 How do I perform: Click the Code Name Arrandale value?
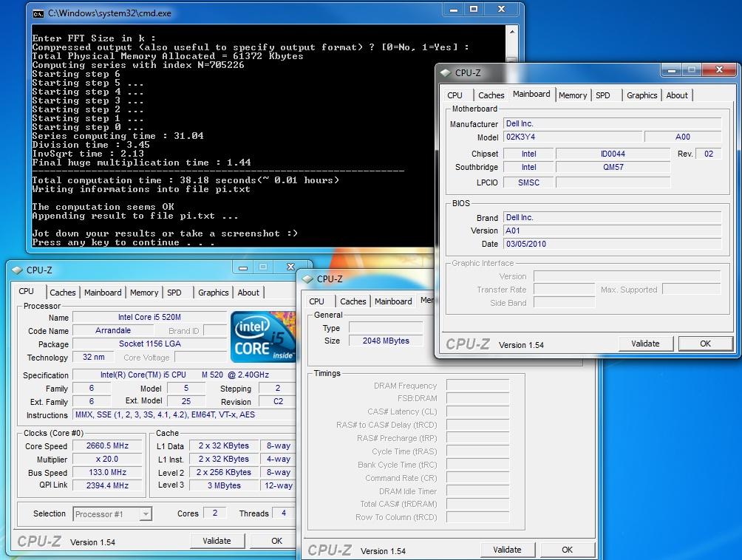[113, 331]
